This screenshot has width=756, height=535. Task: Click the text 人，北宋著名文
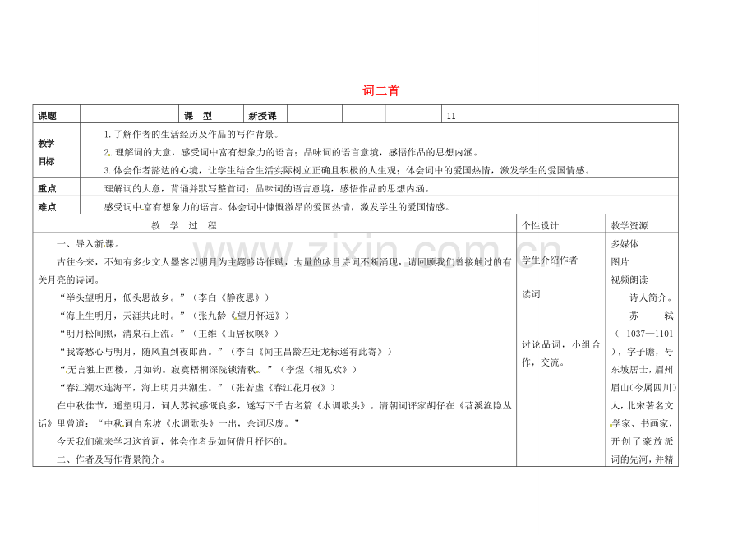point(643,406)
